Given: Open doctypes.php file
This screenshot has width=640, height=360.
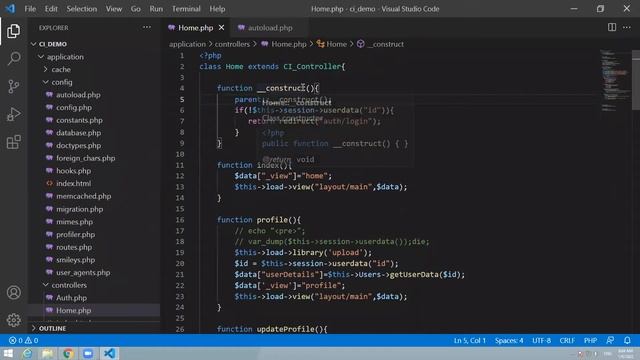Looking at the screenshot, I should pyautogui.click(x=78, y=145).
